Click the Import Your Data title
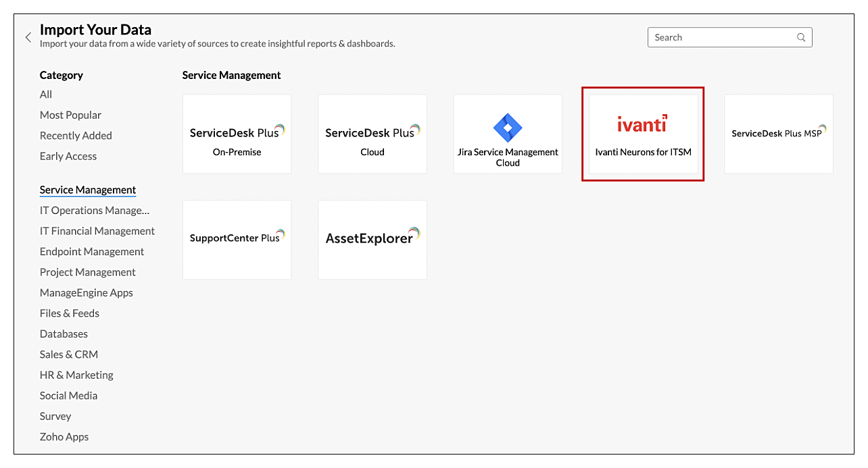Image resolution: width=868 pixels, height=468 pixels. point(95,30)
